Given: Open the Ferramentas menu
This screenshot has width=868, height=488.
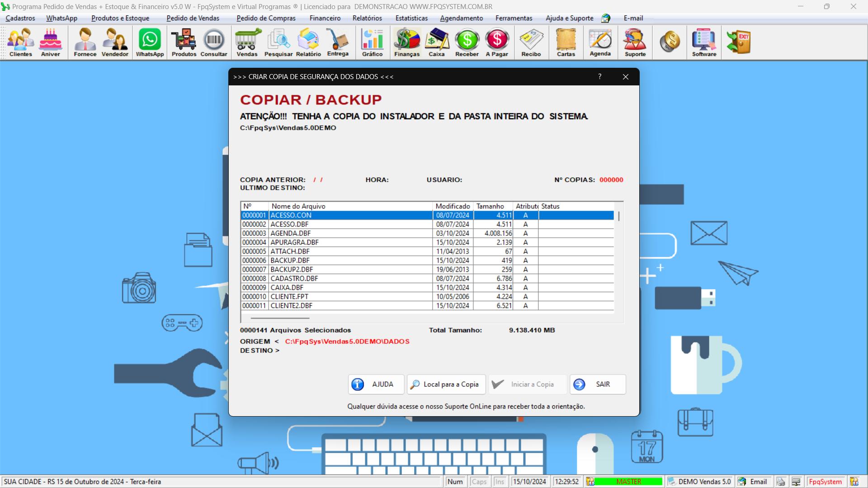Looking at the screenshot, I should point(514,18).
